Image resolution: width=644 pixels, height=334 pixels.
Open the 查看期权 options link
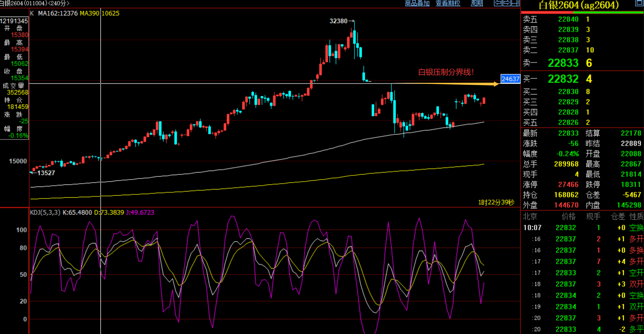click(448, 3)
